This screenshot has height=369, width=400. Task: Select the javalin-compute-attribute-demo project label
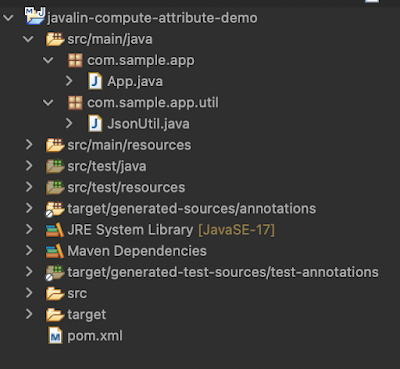(x=152, y=18)
